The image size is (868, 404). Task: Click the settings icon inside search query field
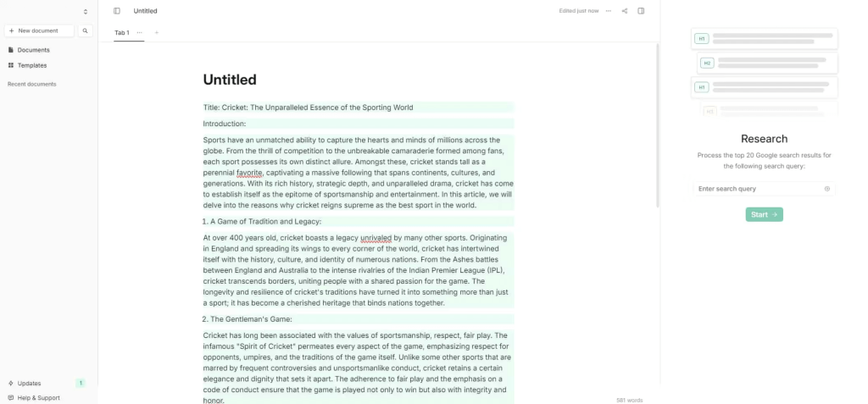[x=827, y=189]
